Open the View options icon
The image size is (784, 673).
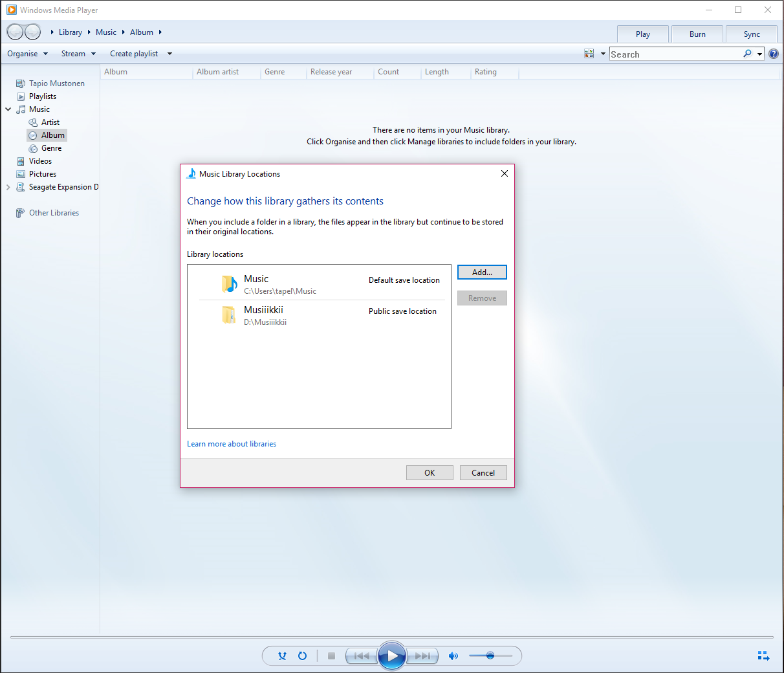pyautogui.click(x=589, y=54)
